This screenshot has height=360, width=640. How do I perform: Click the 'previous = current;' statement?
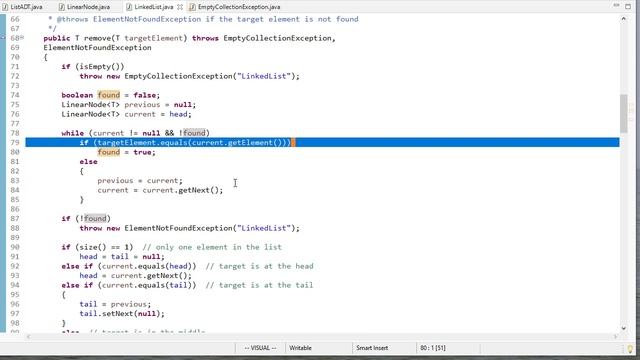click(140, 180)
